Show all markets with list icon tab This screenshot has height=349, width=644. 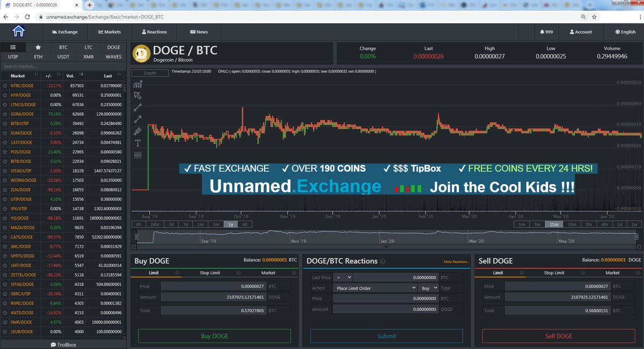pos(13,47)
